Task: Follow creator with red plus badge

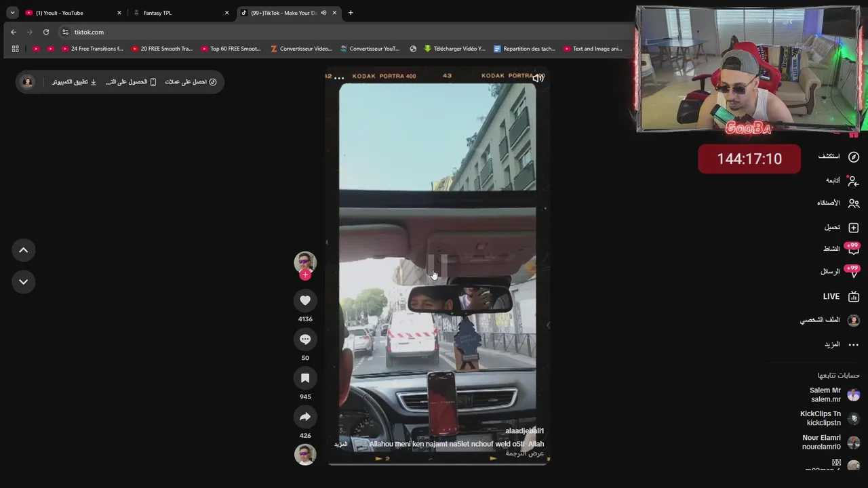Action: click(x=305, y=274)
